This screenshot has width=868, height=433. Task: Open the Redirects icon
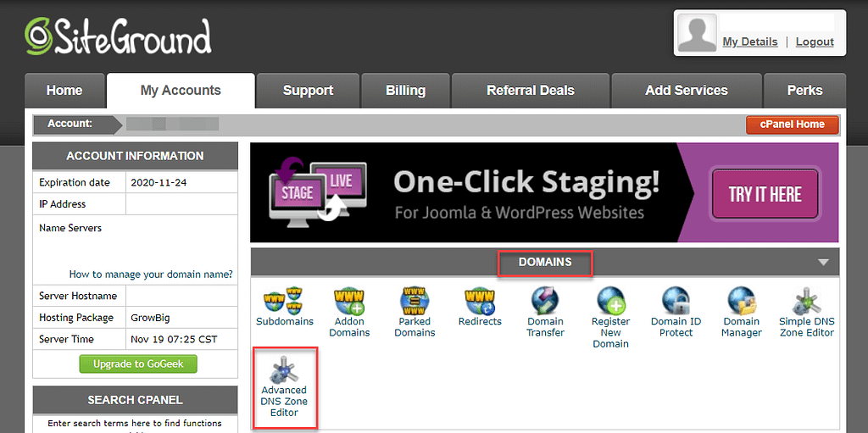point(480,301)
